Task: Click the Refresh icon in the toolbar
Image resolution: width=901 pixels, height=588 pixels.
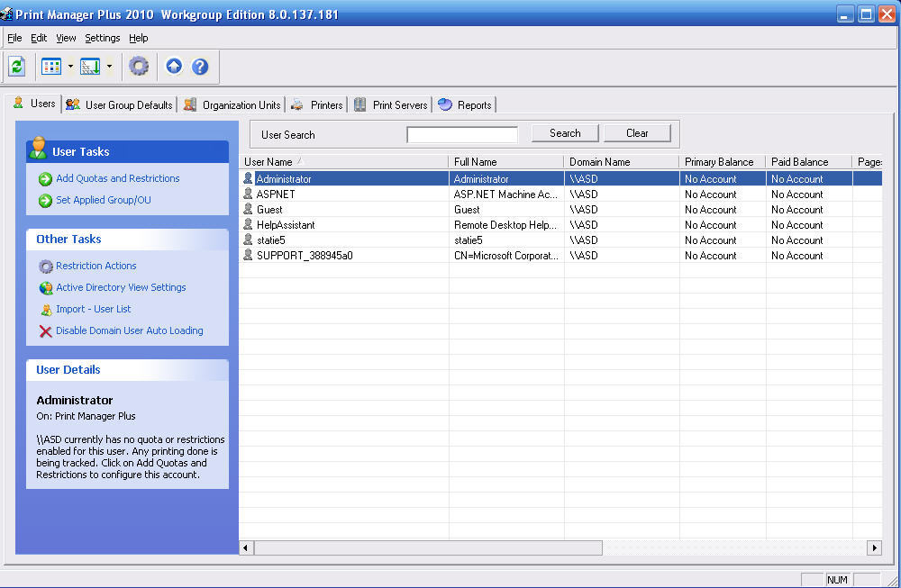Action: tap(16, 66)
